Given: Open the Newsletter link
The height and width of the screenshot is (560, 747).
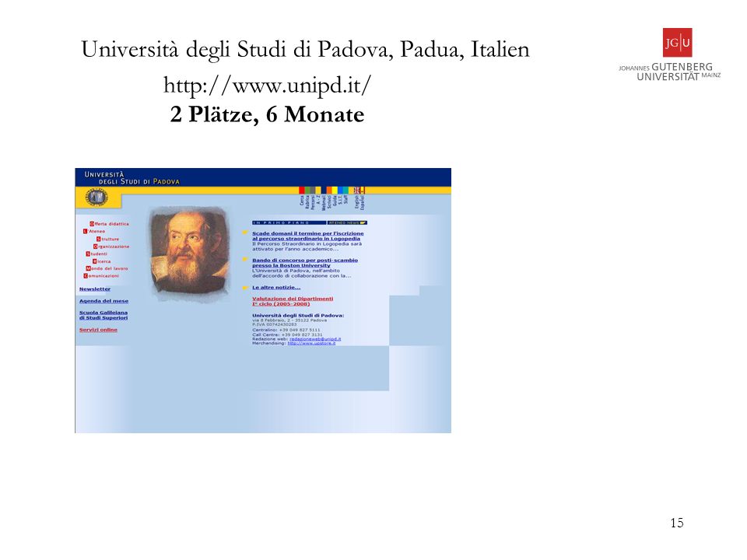Looking at the screenshot, I should click(x=95, y=289).
